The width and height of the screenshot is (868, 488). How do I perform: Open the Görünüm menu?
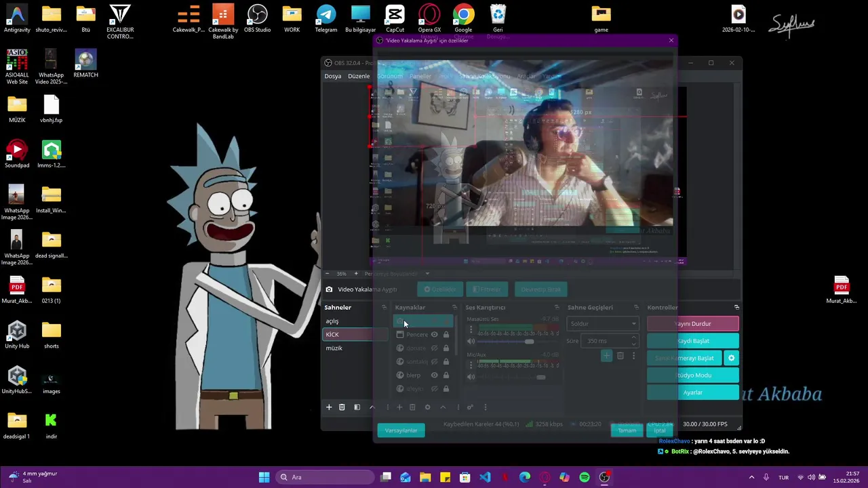tap(390, 76)
